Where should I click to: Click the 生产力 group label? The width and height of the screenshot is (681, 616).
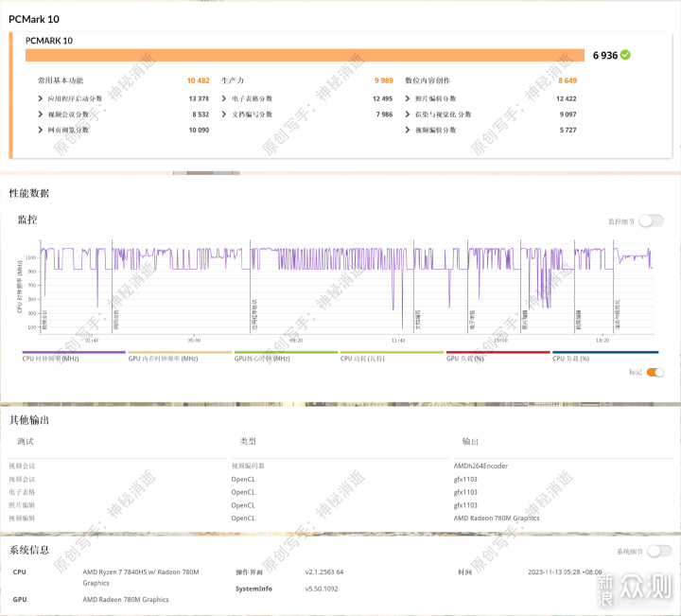(x=233, y=80)
